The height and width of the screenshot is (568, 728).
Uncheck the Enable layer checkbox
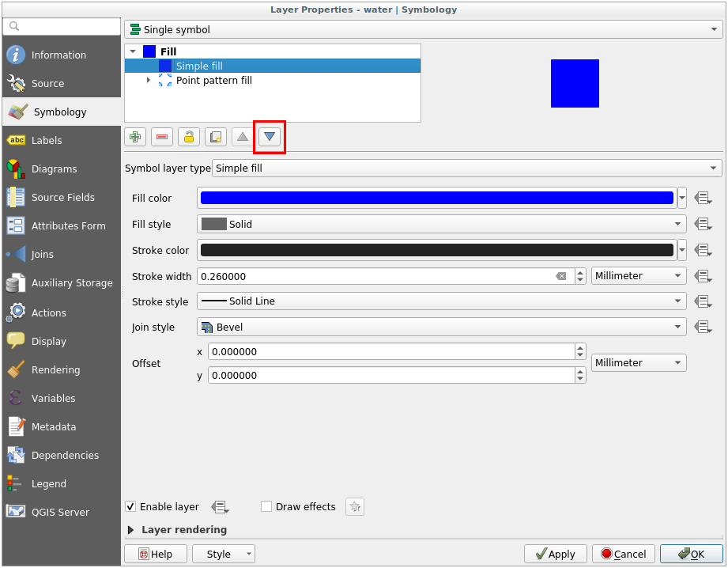pyautogui.click(x=131, y=506)
